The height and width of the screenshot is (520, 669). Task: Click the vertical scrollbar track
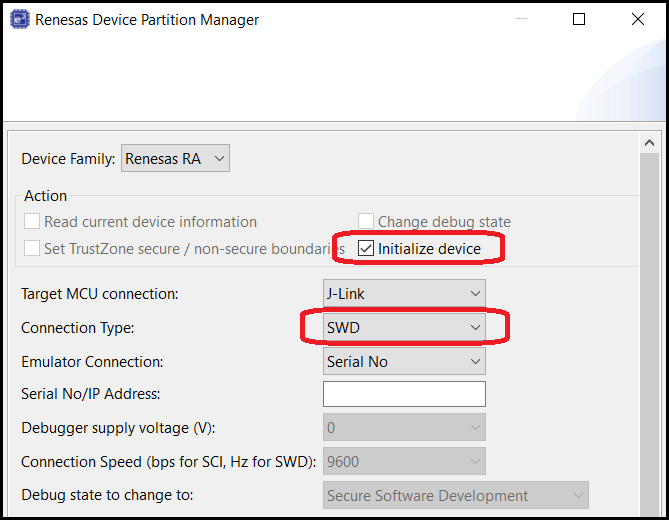point(649,335)
